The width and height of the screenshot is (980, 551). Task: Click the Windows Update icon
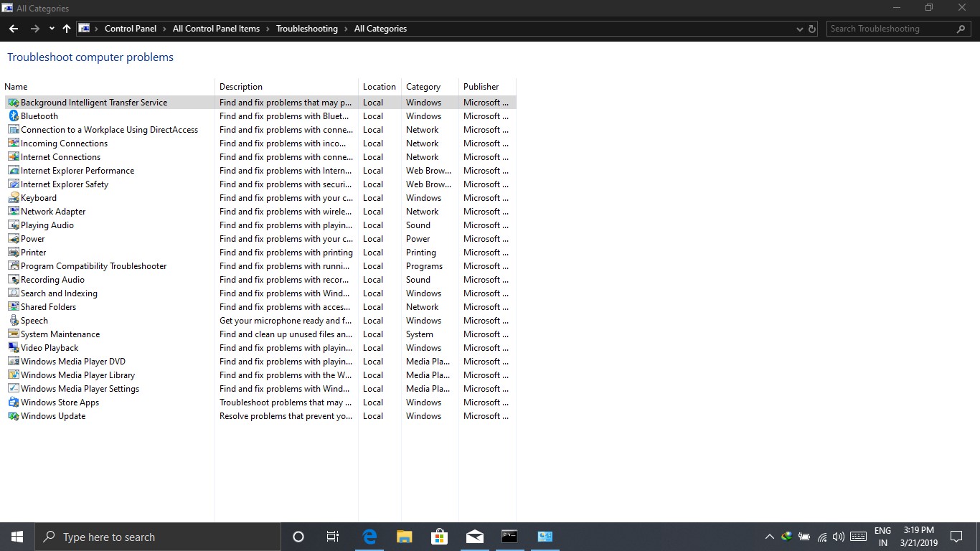pos(14,416)
